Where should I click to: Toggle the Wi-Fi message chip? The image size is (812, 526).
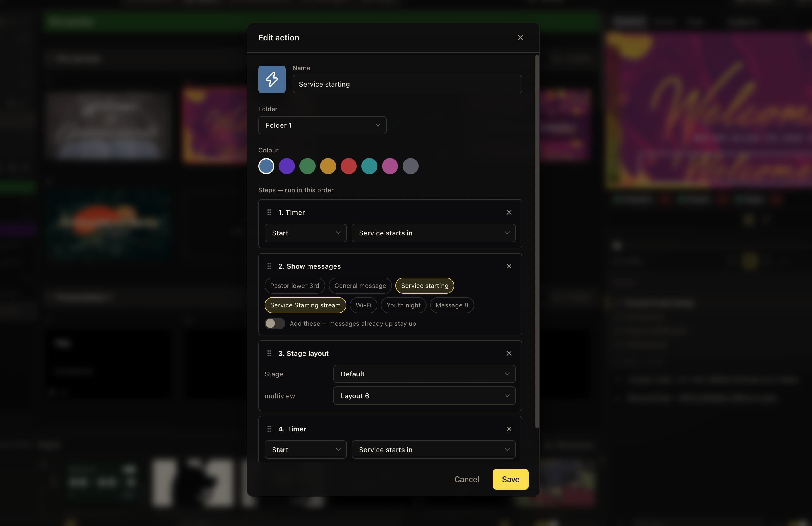click(x=363, y=305)
